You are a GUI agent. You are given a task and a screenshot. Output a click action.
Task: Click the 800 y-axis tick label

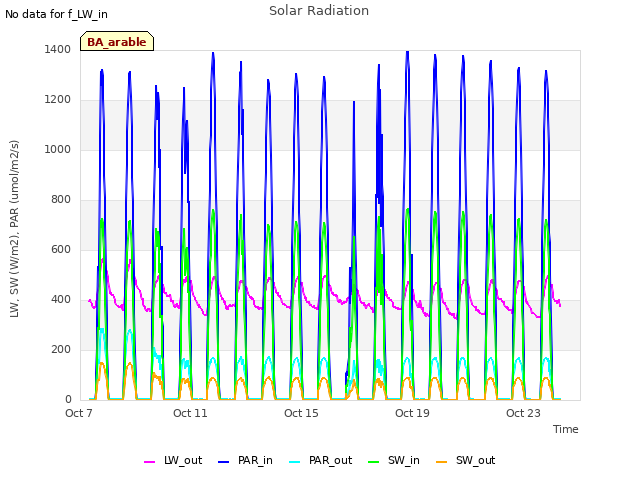tap(61, 199)
